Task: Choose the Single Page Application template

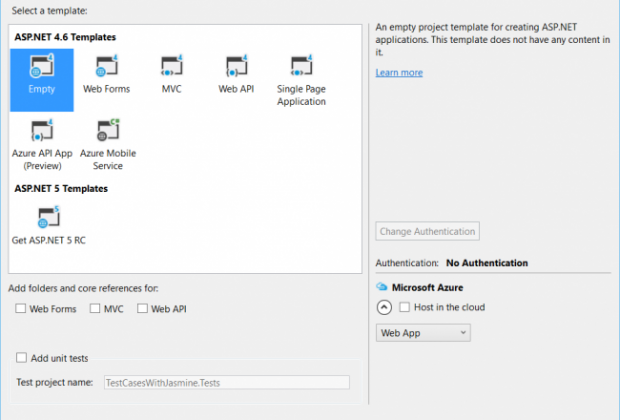Action: (x=301, y=68)
